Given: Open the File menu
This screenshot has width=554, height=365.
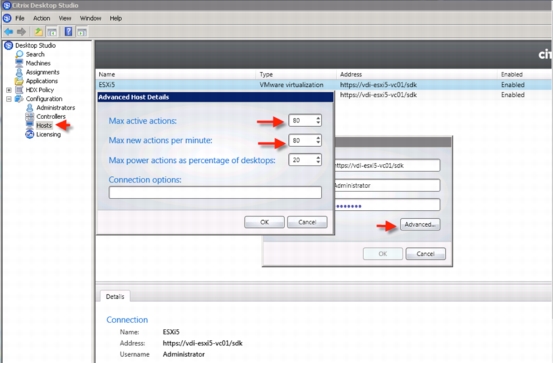Looking at the screenshot, I should (20, 18).
